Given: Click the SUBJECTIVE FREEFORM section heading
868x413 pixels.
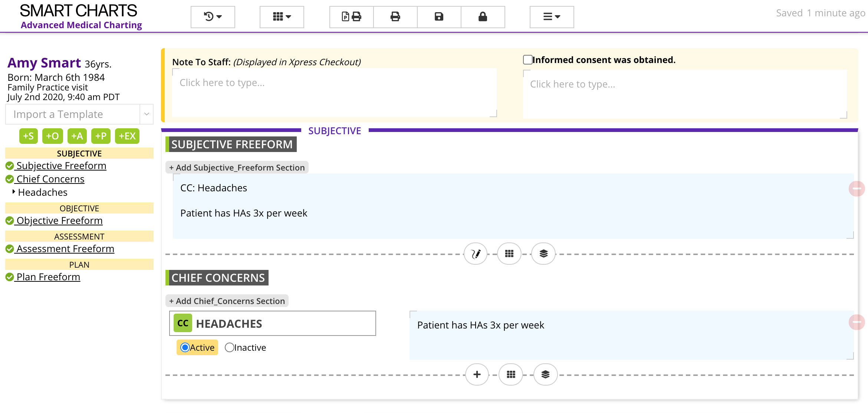Looking at the screenshot, I should point(231,144).
